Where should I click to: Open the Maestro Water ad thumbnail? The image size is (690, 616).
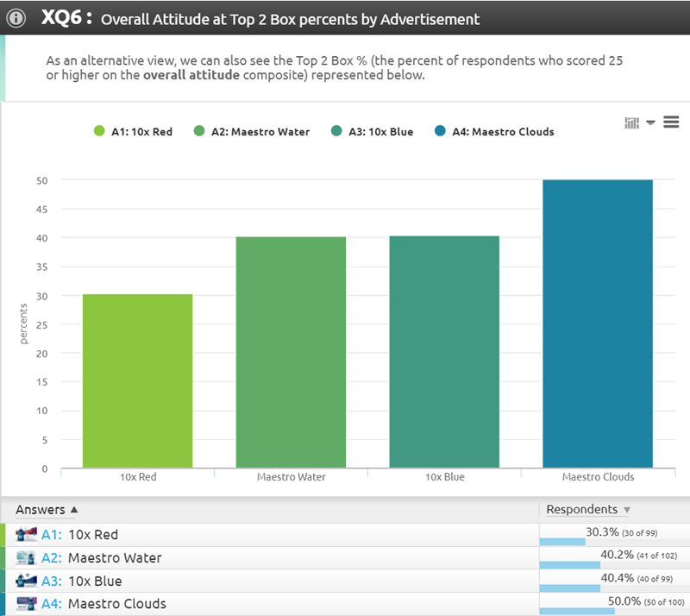[26, 557]
